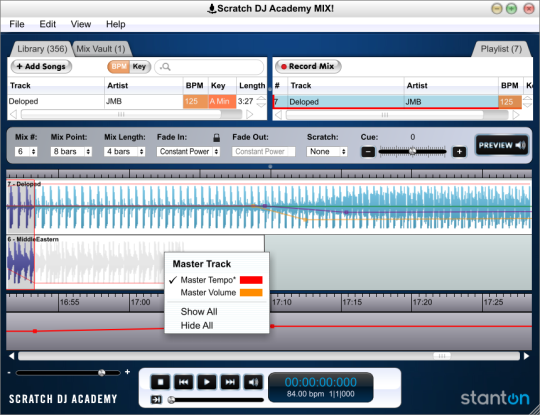Click the red tempo point near 16:55
Image resolution: width=540 pixels, height=415 pixels.
pos(35,331)
